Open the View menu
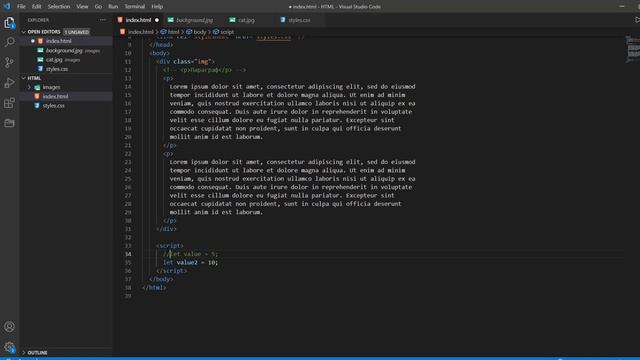640x360 pixels. click(x=82, y=7)
